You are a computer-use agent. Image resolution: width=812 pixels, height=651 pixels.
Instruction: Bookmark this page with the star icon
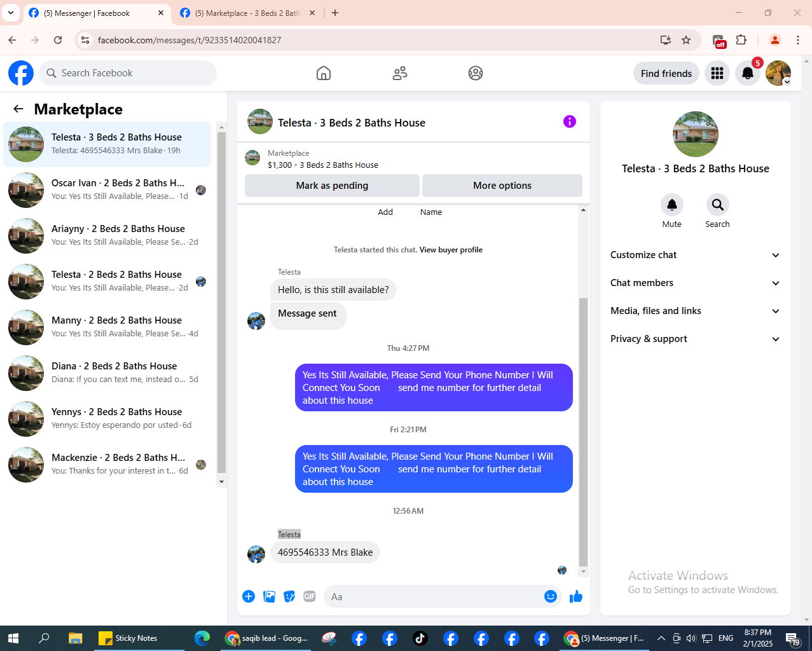point(686,40)
